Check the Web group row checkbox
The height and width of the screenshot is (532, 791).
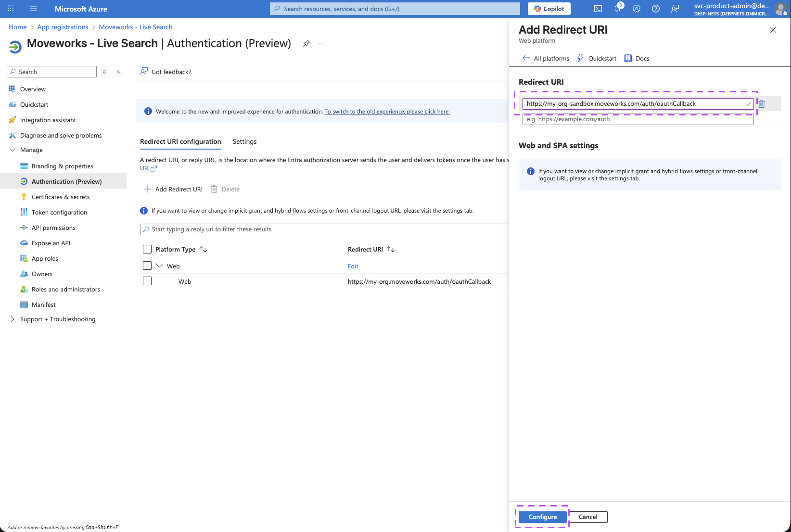click(147, 266)
